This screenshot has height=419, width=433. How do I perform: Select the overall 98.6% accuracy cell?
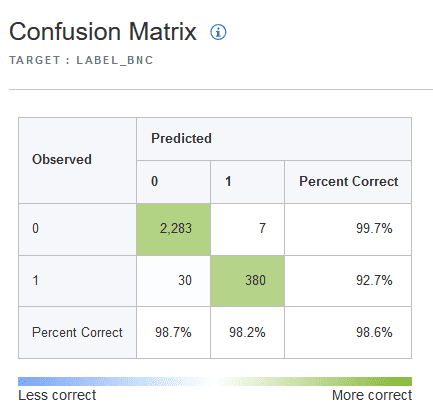(348, 333)
